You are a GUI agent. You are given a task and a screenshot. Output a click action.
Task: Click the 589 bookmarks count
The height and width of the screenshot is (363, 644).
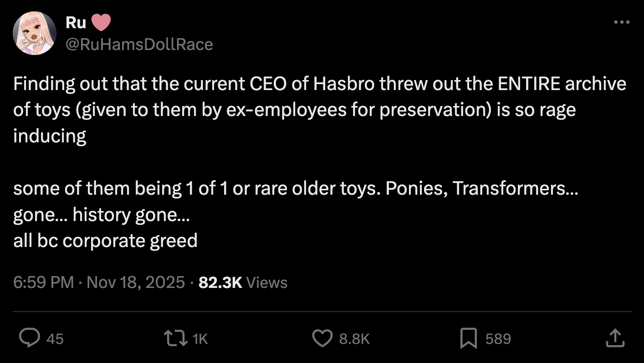[498, 339]
